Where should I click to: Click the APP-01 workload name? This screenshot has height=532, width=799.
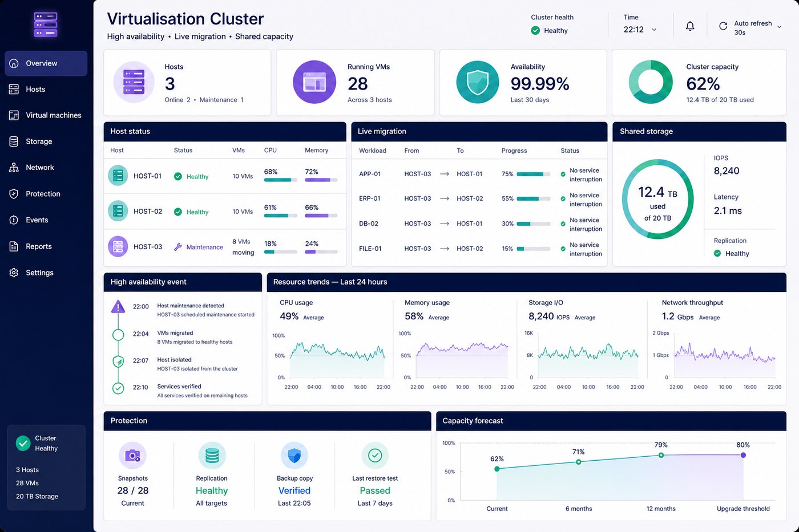click(x=370, y=174)
